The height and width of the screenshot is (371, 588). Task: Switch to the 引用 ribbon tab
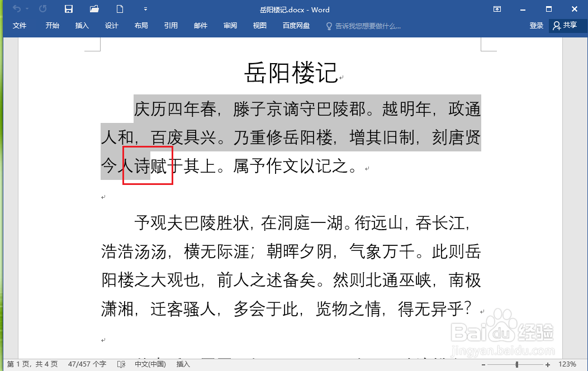pyautogui.click(x=170, y=26)
